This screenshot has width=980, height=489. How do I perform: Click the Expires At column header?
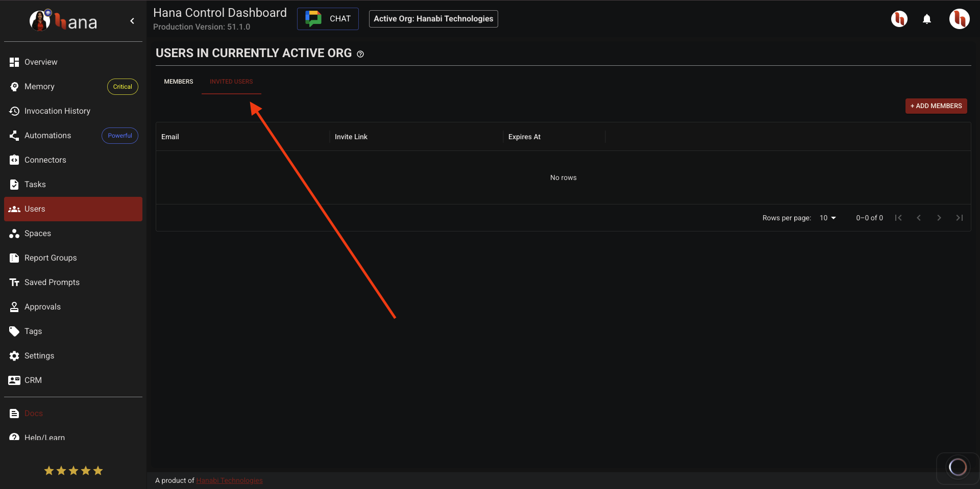coord(524,137)
